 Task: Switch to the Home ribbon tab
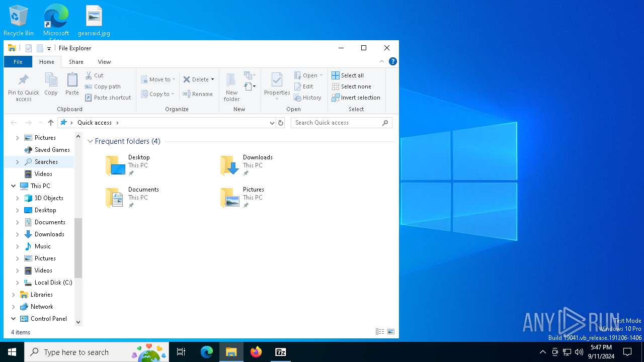[x=47, y=62]
